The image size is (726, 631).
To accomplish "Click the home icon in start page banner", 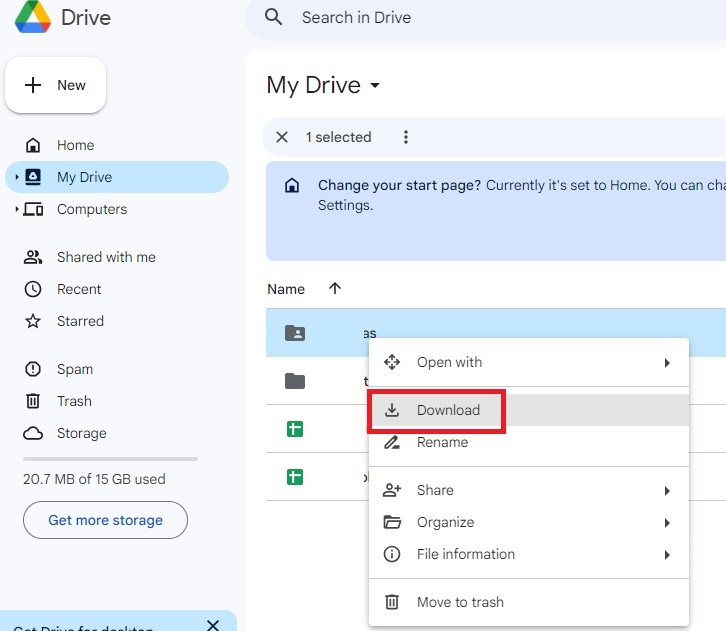I will click(292, 186).
